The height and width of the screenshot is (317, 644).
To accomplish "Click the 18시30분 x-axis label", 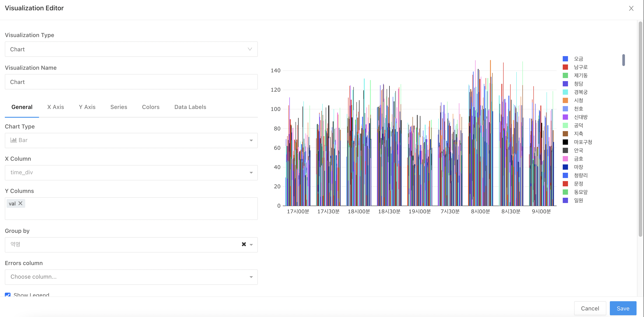I will pyautogui.click(x=389, y=212).
